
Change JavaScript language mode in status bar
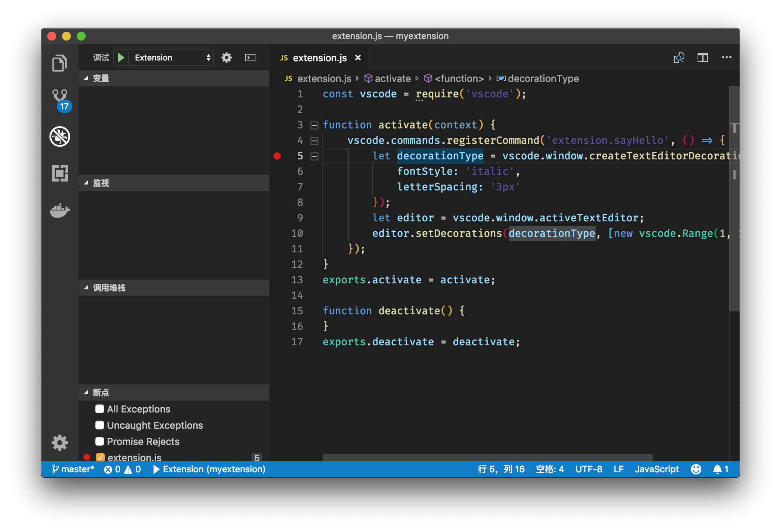pos(656,469)
